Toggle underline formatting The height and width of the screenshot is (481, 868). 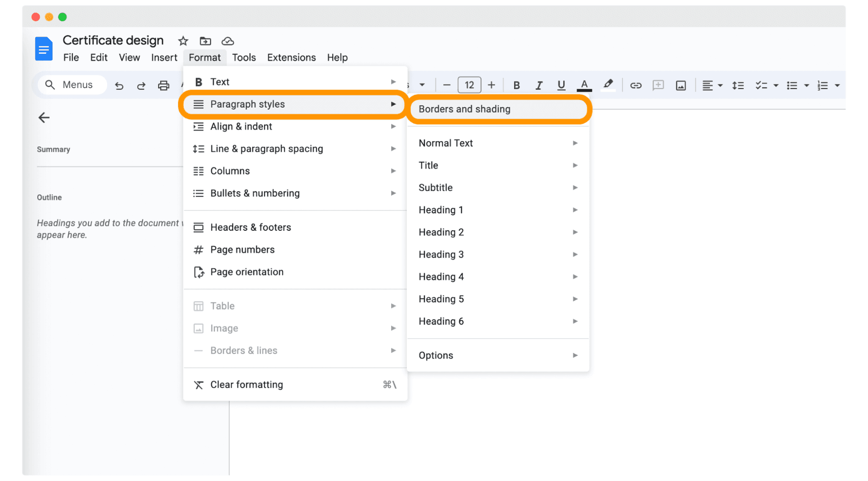[561, 85]
